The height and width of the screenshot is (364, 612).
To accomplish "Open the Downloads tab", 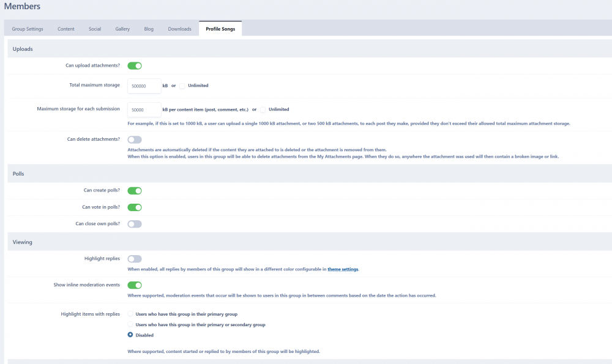I will pos(179,29).
